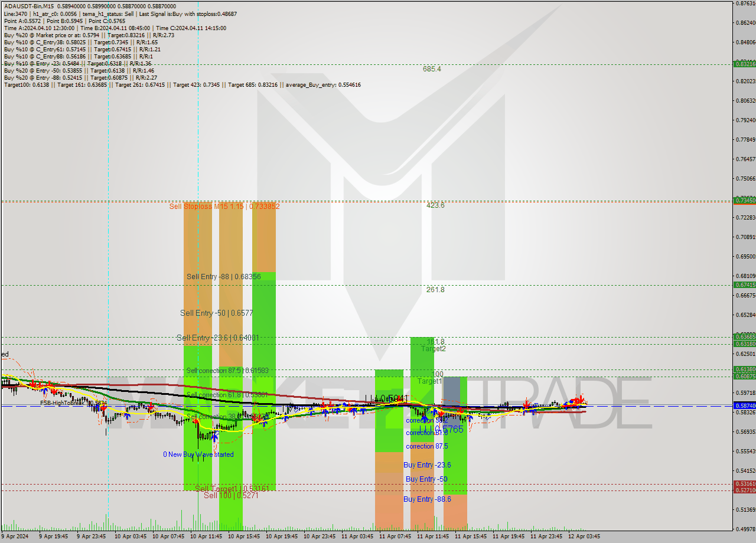Select the green 0.73450 price axis tag
756x543 pixels.
click(744, 201)
